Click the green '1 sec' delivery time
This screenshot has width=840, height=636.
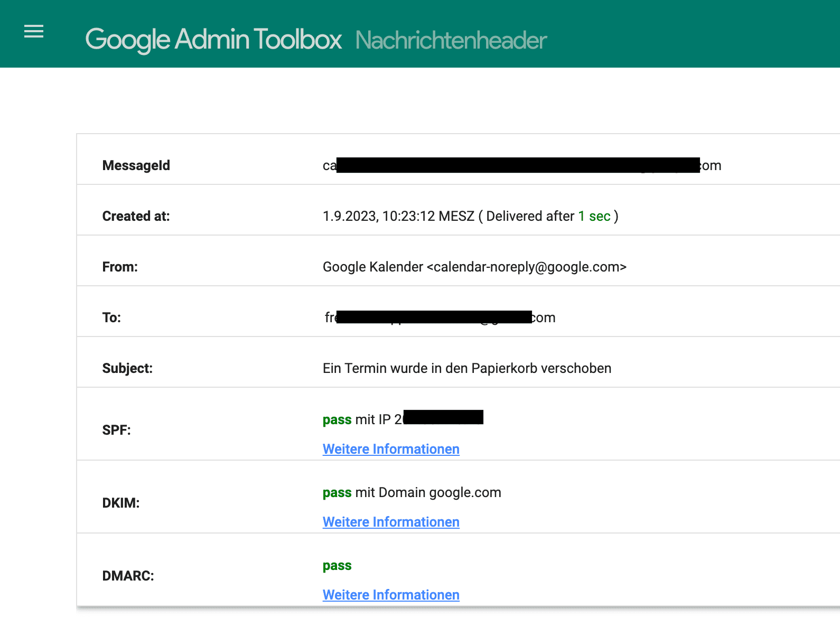tap(594, 216)
